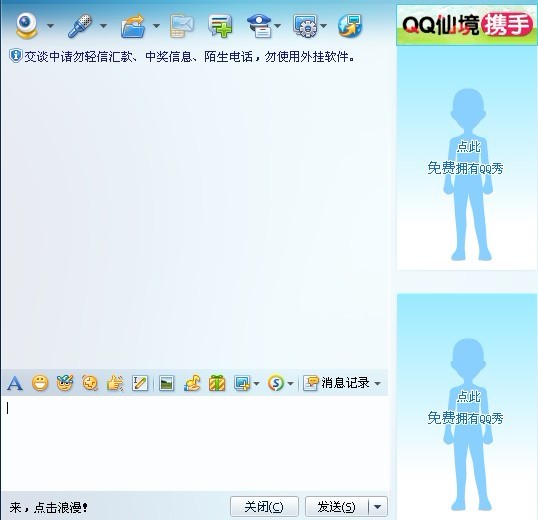This screenshot has width=538, height=520.
Task: Click the 关闭(C) close button
Action: [264, 507]
